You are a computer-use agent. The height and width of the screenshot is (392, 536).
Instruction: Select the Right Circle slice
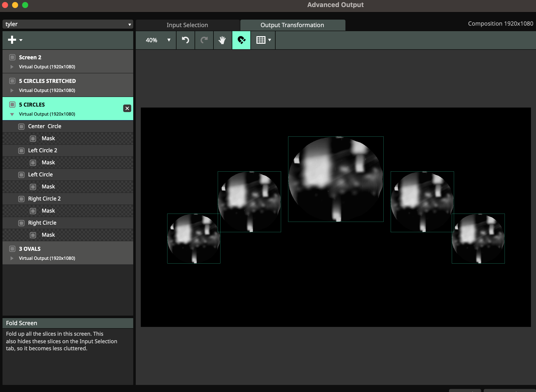coord(42,223)
